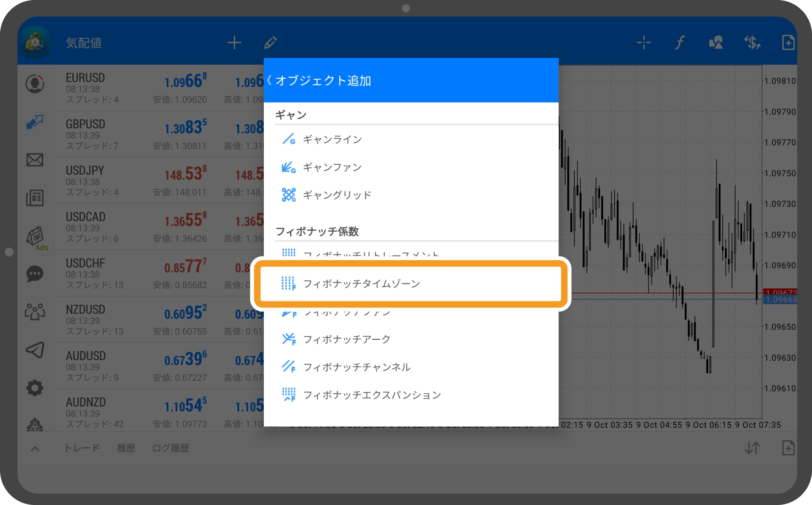Collapse the bottom toolbox with the chevron
Viewport: 812px width, 505px height.
pos(35,448)
